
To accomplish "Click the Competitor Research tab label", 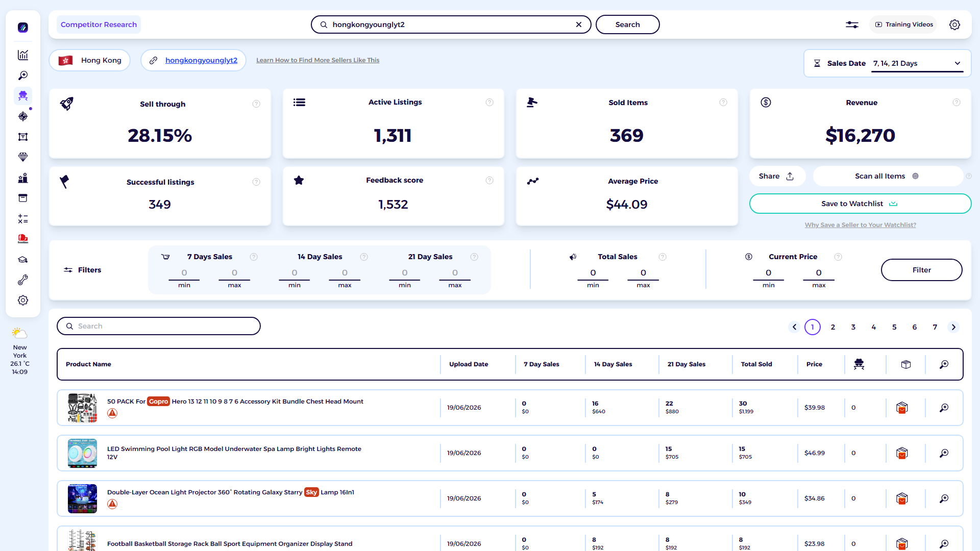I will click(x=99, y=24).
